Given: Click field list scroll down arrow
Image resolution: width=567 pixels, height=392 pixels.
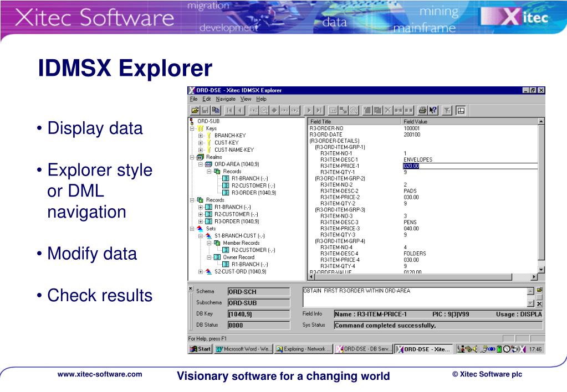Looking at the screenshot, I should pos(541,270).
